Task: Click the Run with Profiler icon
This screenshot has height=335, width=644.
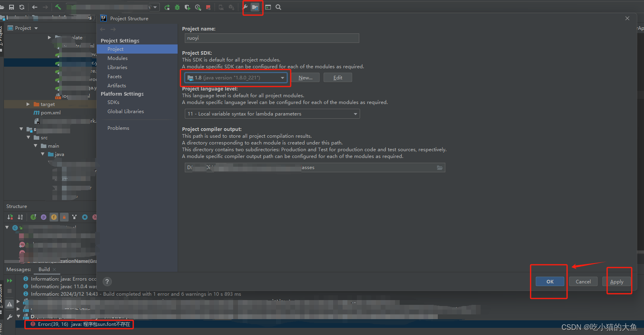Action: pos(198,7)
